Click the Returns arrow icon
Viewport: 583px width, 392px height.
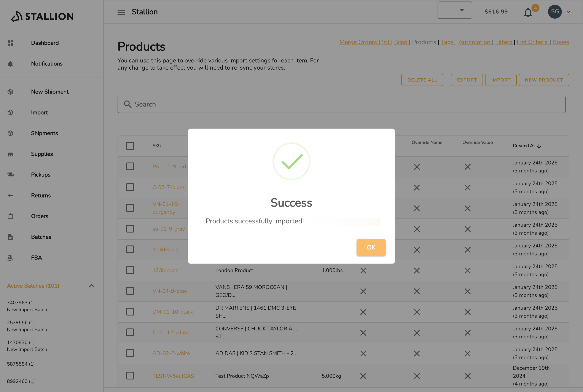click(10, 196)
